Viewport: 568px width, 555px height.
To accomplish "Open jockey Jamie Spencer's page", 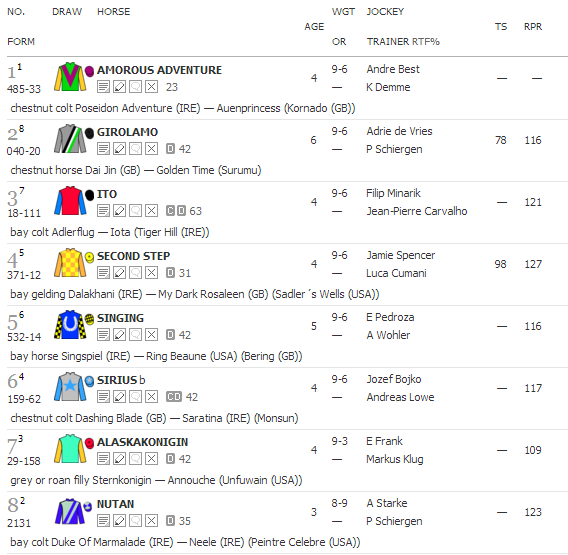I will (x=400, y=255).
